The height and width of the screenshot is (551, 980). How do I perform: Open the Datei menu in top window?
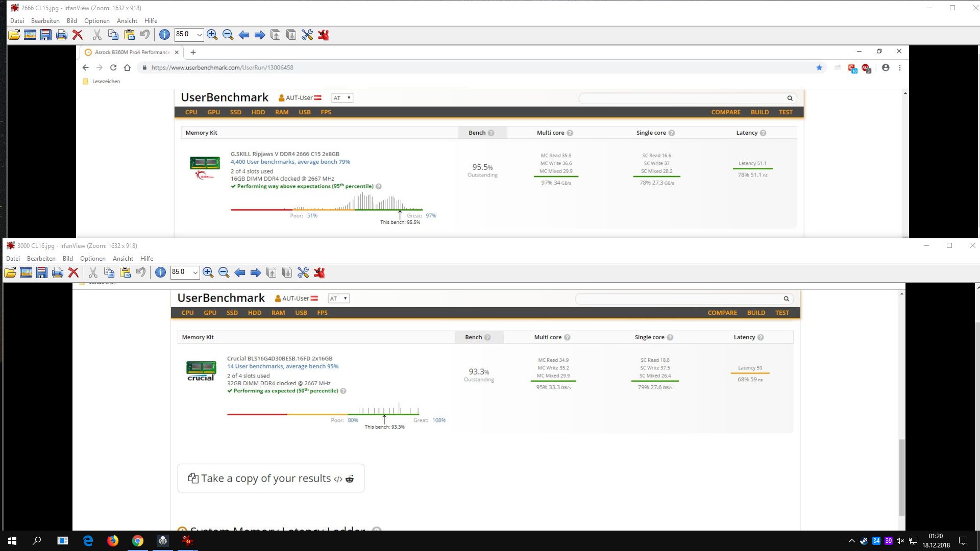17,21
